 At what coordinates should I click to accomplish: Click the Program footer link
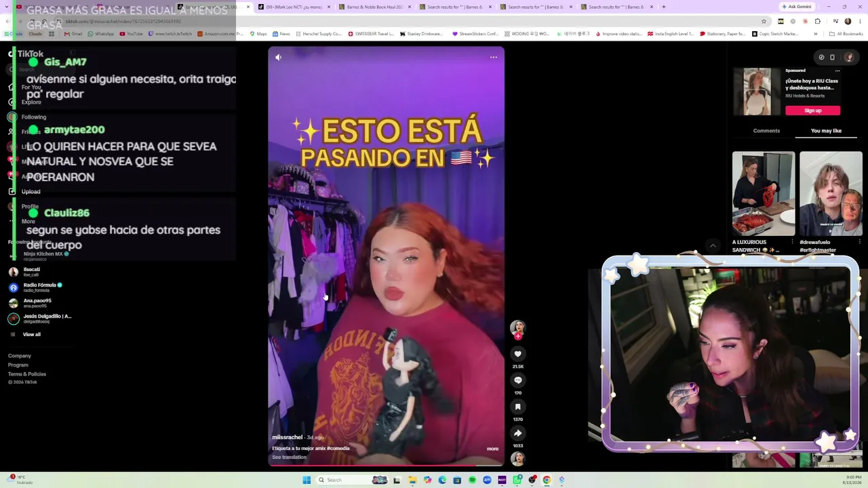18,365
